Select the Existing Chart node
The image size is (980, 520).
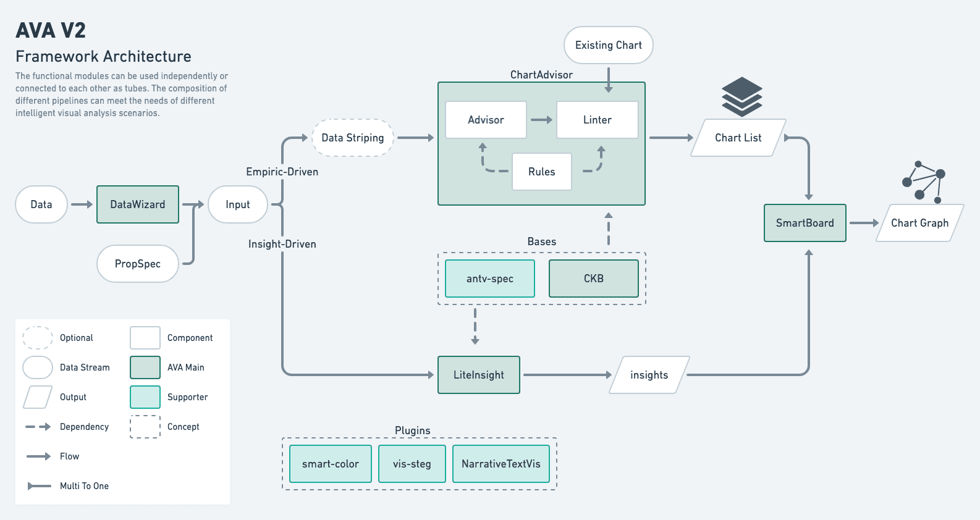(609, 45)
